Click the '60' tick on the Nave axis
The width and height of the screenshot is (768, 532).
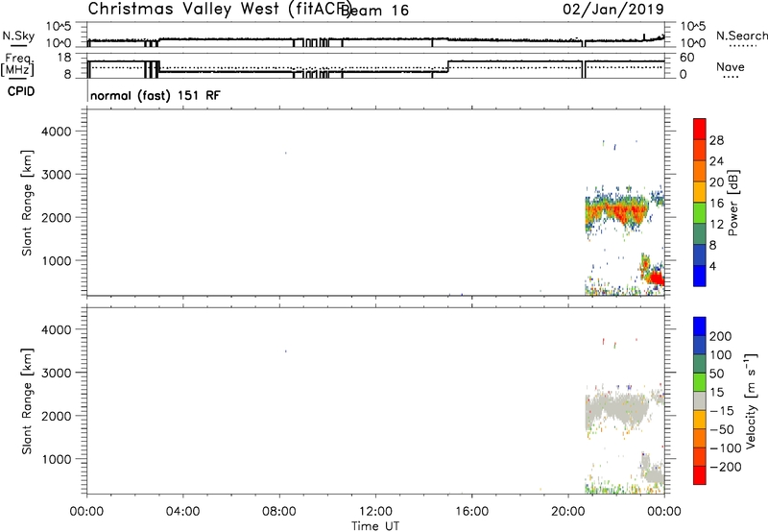[x=687, y=58]
